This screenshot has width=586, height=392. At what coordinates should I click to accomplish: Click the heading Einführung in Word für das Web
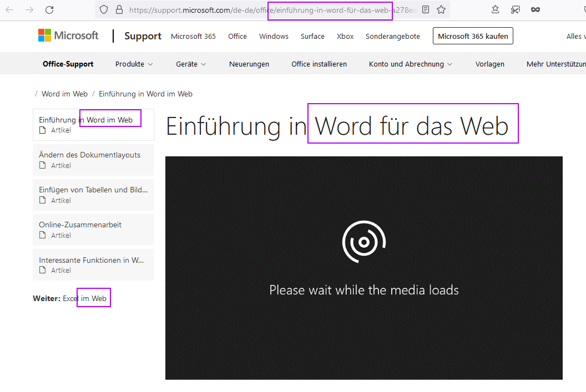(337, 126)
